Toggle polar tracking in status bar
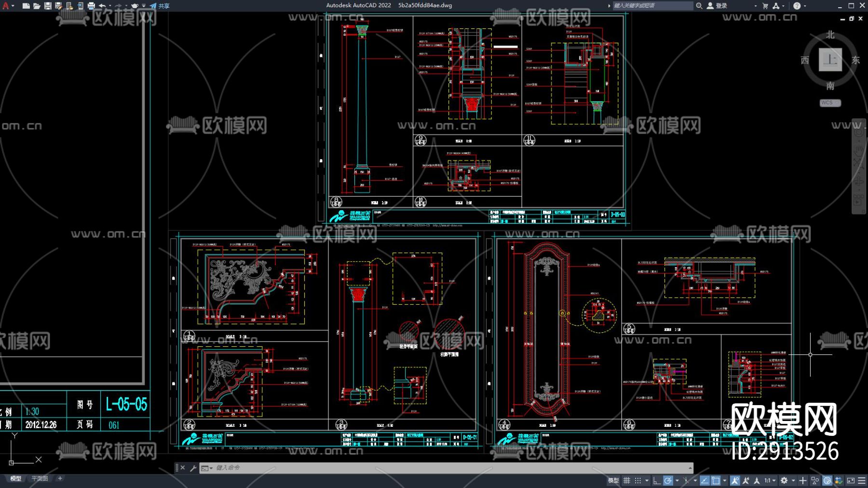This screenshot has height=488, width=868. click(x=668, y=481)
